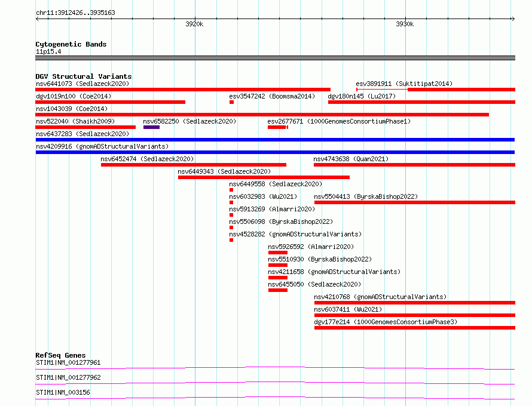
Task: Click nsv6452474 (Sedlazeck2020) label
Action: click(147, 159)
